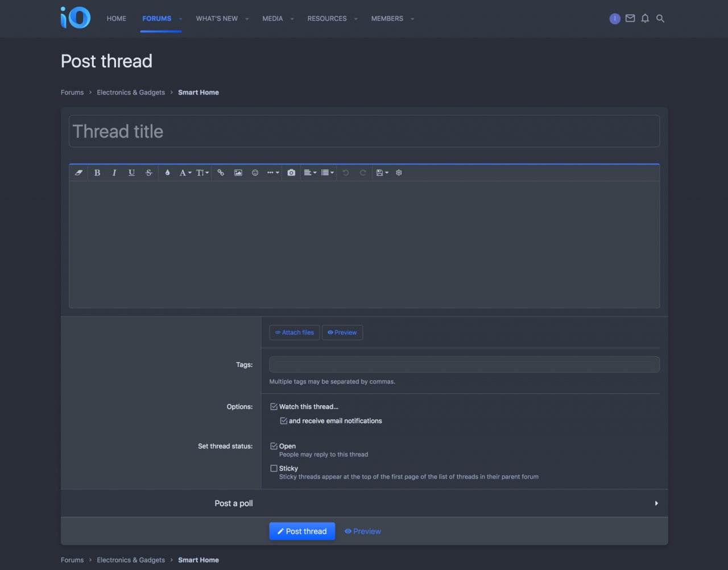
Task: Open the text alignment dropdown
Action: click(310, 173)
